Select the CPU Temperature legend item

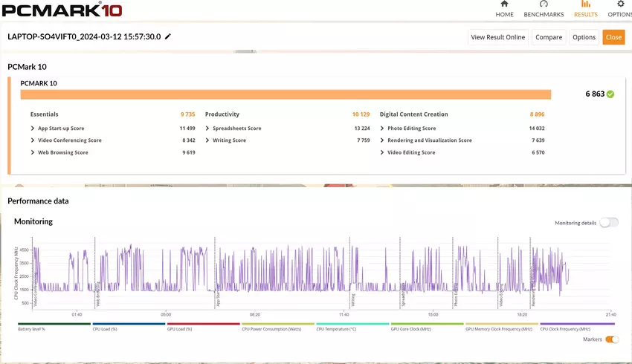click(352, 324)
